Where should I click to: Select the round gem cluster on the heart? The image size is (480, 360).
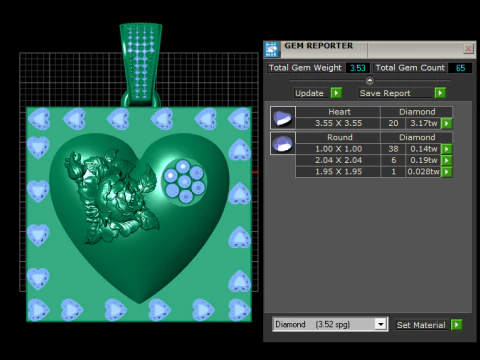pos(184,182)
